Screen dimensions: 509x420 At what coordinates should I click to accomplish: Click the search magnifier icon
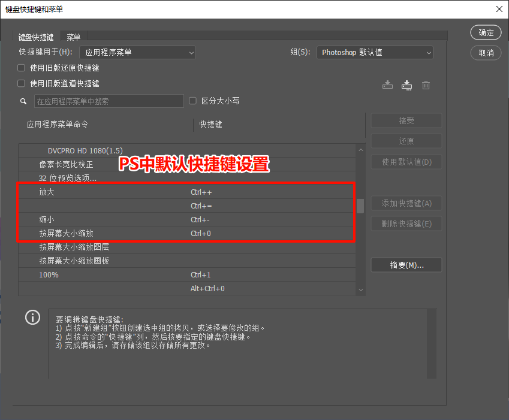(23, 101)
